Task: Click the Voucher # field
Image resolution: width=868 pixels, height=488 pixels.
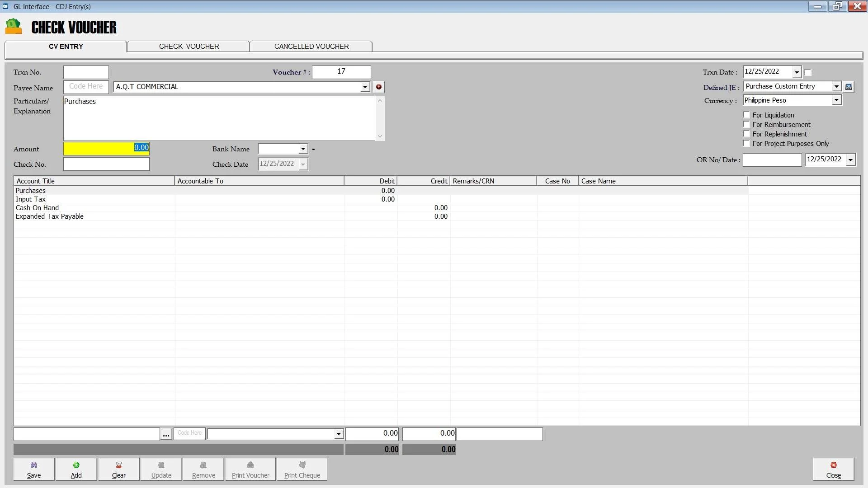Action: (x=341, y=72)
